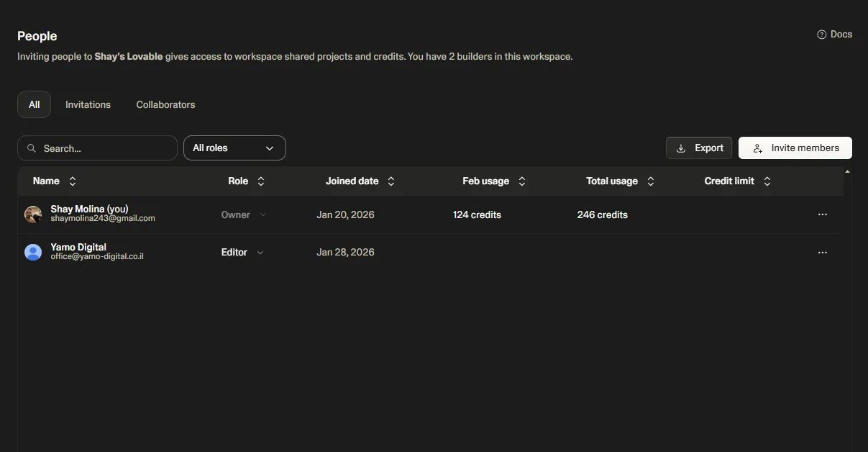
Task: Click the Export button
Action: tap(699, 148)
